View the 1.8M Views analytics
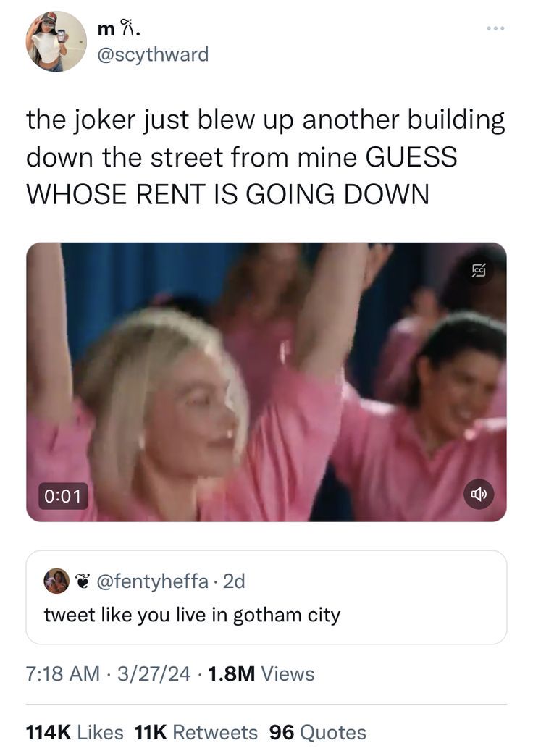Viewport: 533px width, 756px height. click(261, 673)
